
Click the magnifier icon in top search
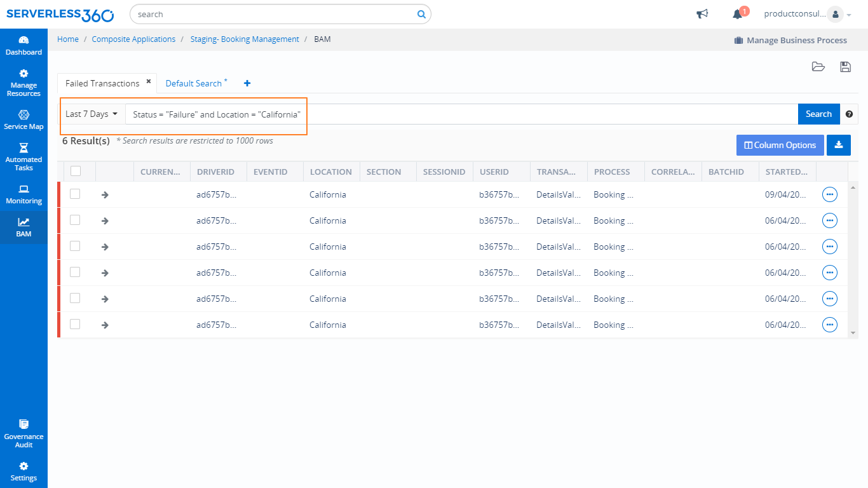click(x=421, y=14)
